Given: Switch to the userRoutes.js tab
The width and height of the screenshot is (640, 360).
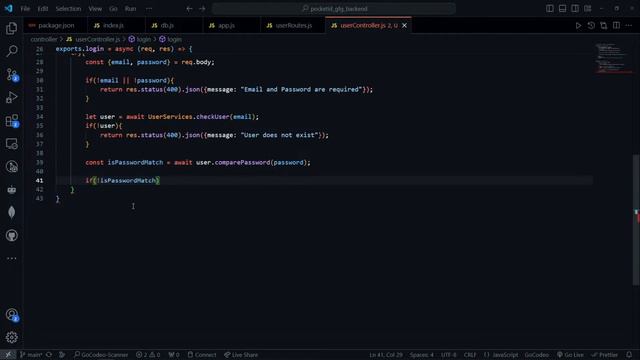Looking at the screenshot, I should click(x=293, y=25).
